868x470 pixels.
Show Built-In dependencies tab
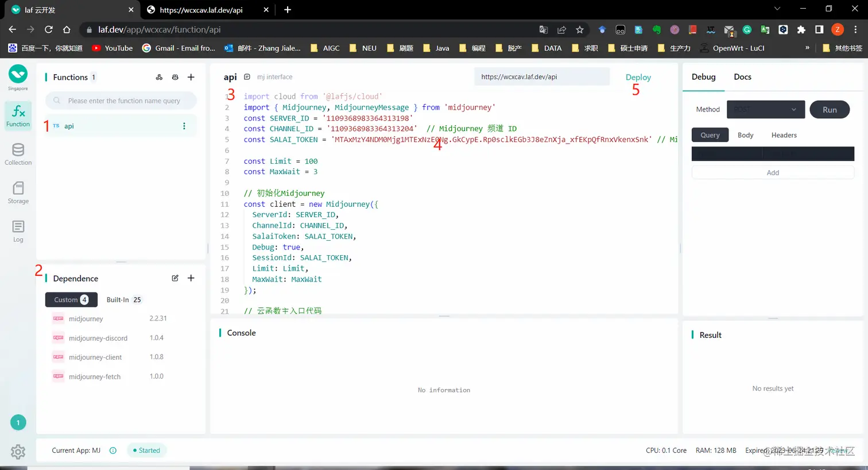(123, 299)
